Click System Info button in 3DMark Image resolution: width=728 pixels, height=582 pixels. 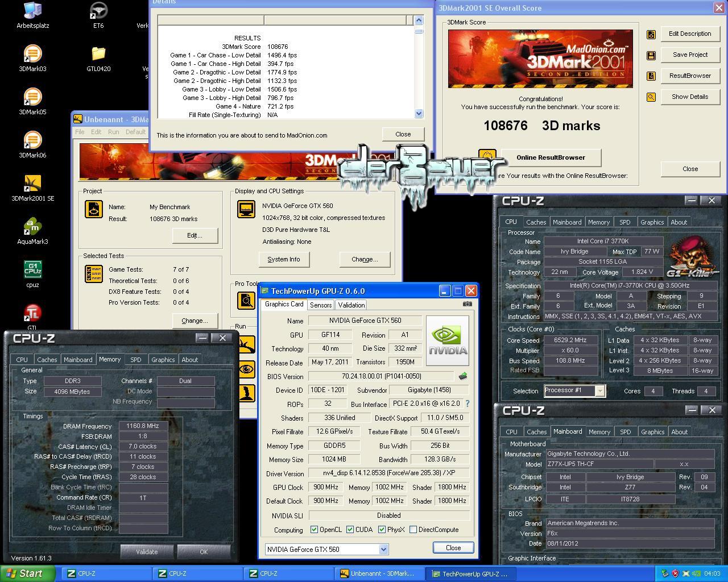pos(283,259)
